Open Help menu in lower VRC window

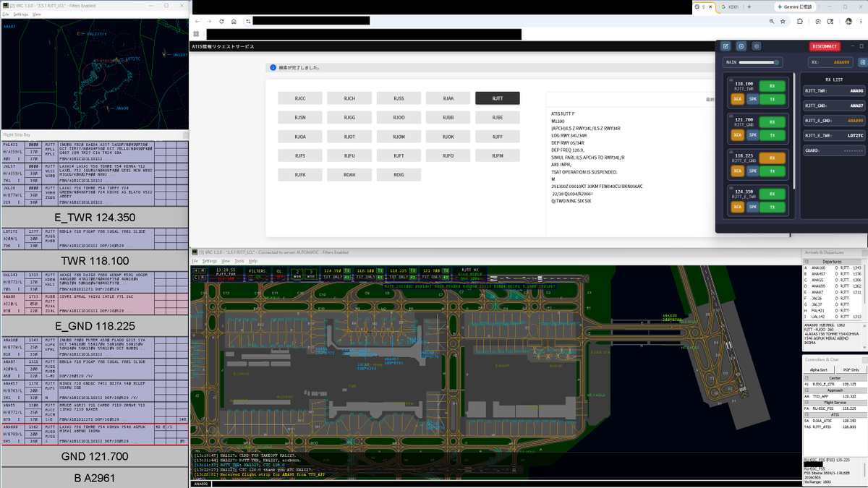pyautogui.click(x=253, y=260)
